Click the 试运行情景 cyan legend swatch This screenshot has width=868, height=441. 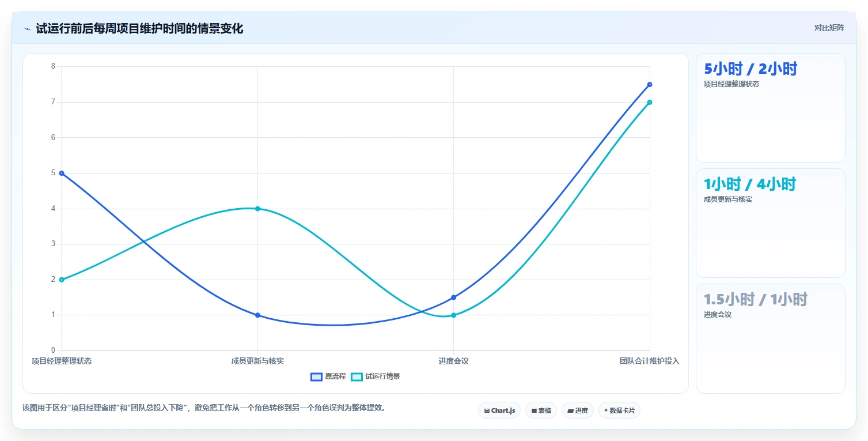[357, 376]
